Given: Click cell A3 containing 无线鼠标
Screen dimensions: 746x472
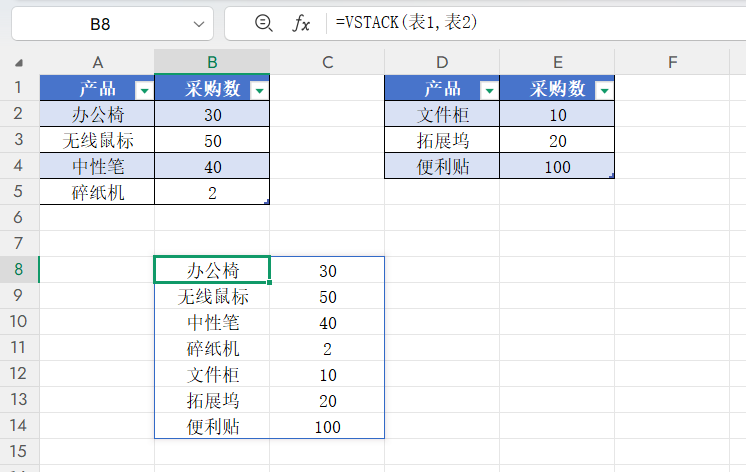Looking at the screenshot, I should coord(97,140).
